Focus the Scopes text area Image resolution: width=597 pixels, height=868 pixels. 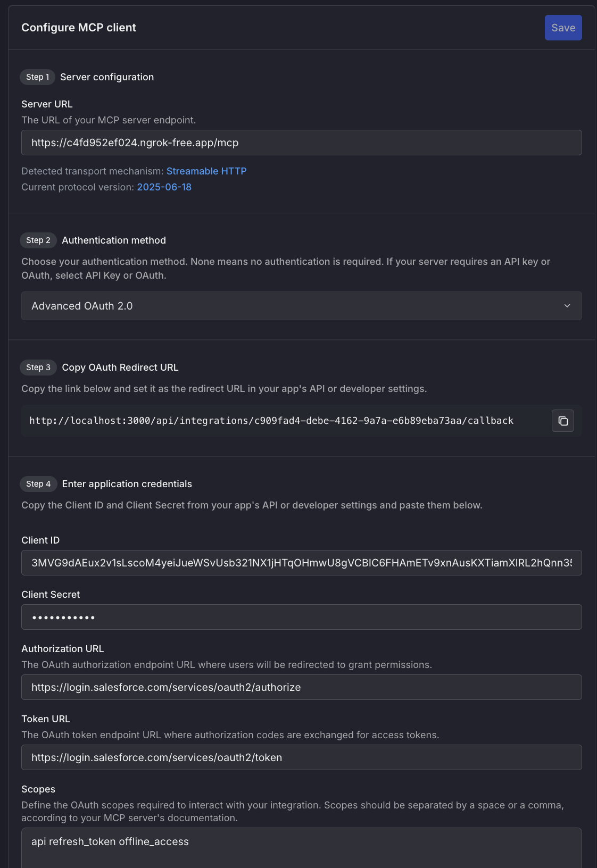coord(302,842)
